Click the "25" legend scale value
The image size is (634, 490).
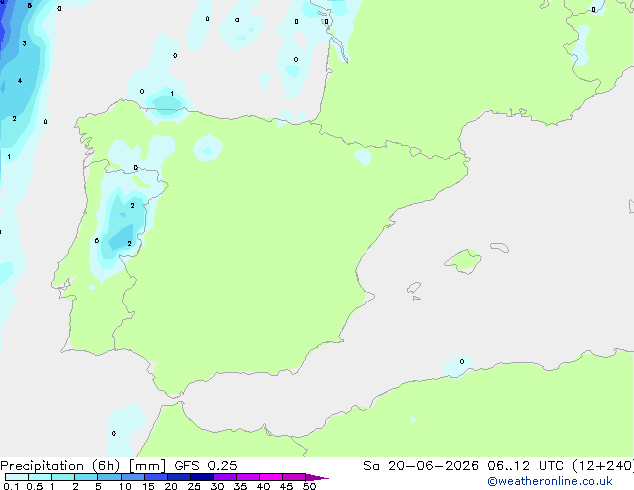(x=194, y=486)
